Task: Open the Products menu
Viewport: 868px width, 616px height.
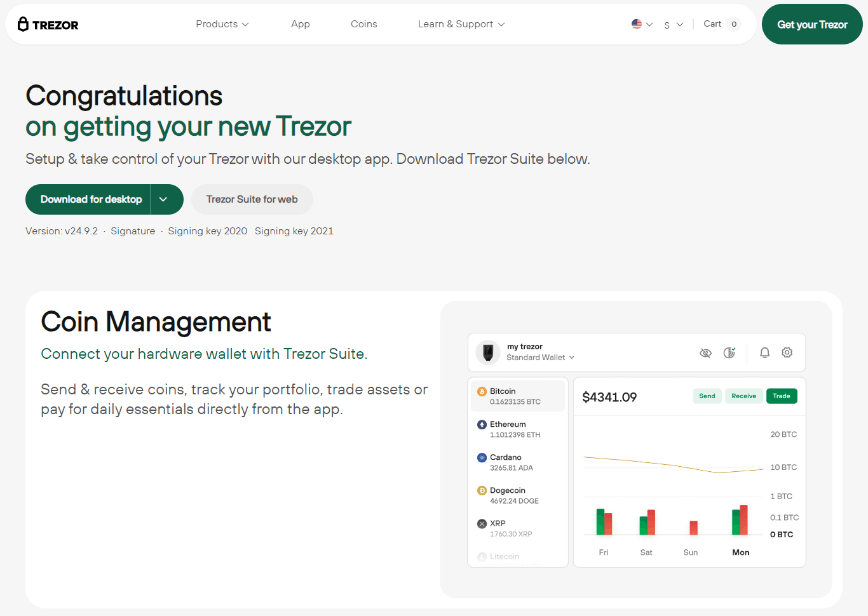Action: pyautogui.click(x=222, y=24)
